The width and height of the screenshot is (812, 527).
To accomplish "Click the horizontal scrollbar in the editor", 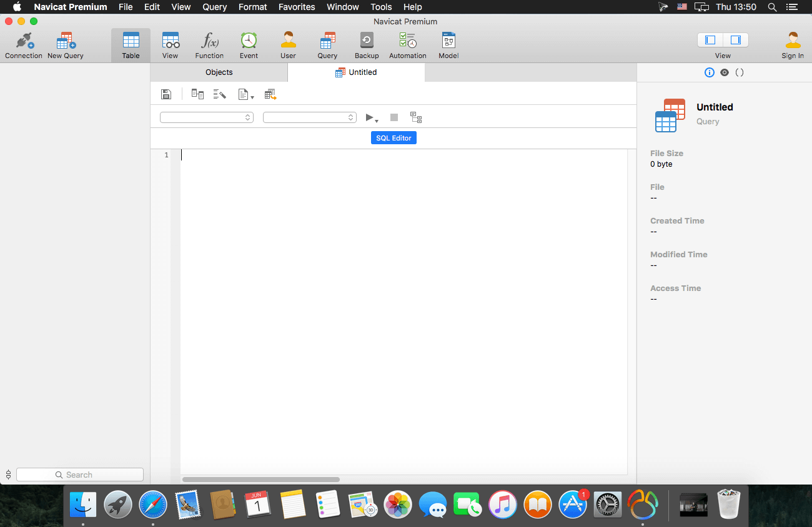I will tap(261, 480).
